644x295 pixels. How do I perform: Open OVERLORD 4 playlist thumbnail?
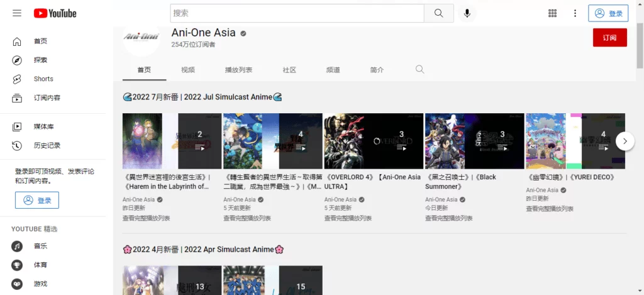point(374,141)
